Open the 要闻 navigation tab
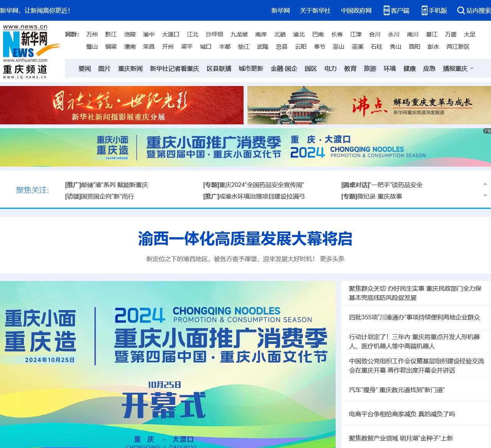491x448 pixels. point(85,69)
